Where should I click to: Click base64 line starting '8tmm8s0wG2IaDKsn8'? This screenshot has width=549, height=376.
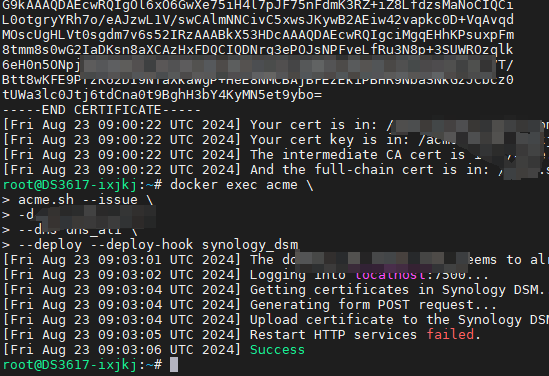tap(258, 50)
